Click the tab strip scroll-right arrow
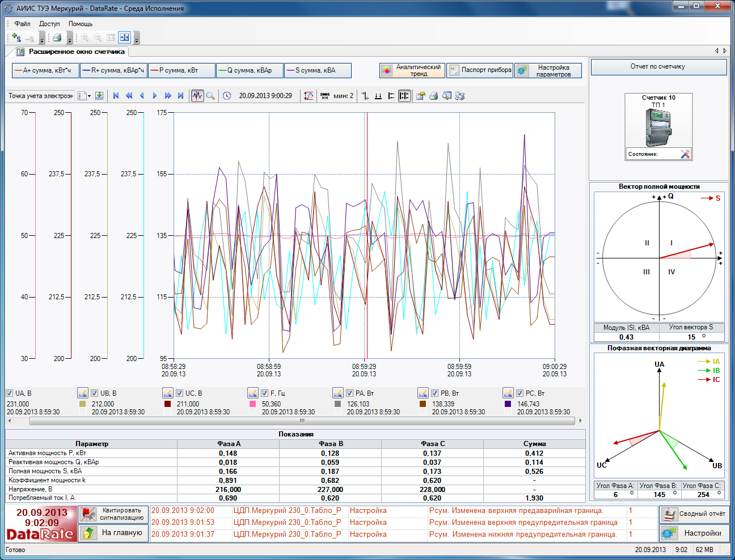The height and width of the screenshot is (560, 735). pos(725,51)
